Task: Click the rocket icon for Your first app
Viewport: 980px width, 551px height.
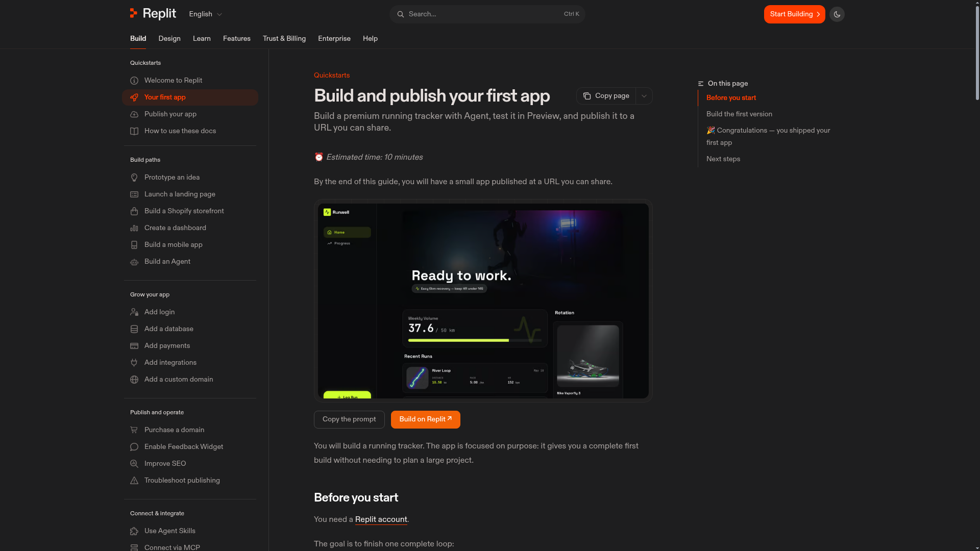Action: (x=134, y=97)
